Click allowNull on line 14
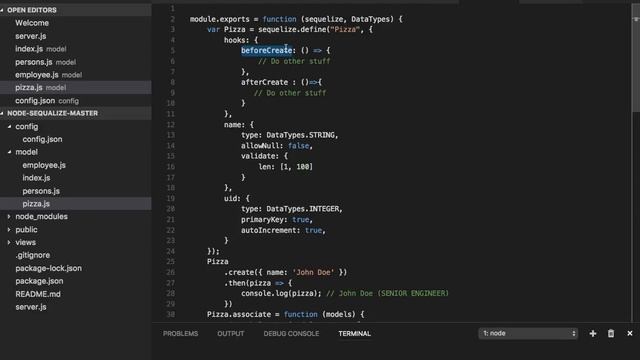Image resolution: width=640 pixels, height=360 pixels. click(x=260, y=146)
